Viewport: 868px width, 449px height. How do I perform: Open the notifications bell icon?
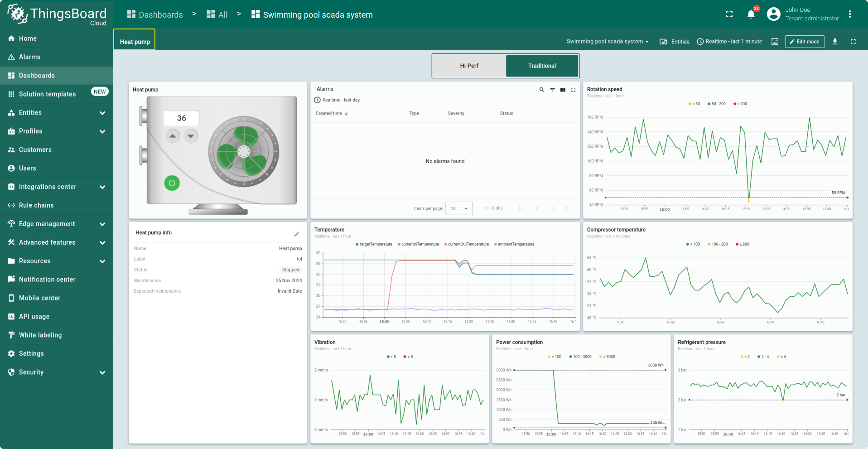[x=751, y=14]
